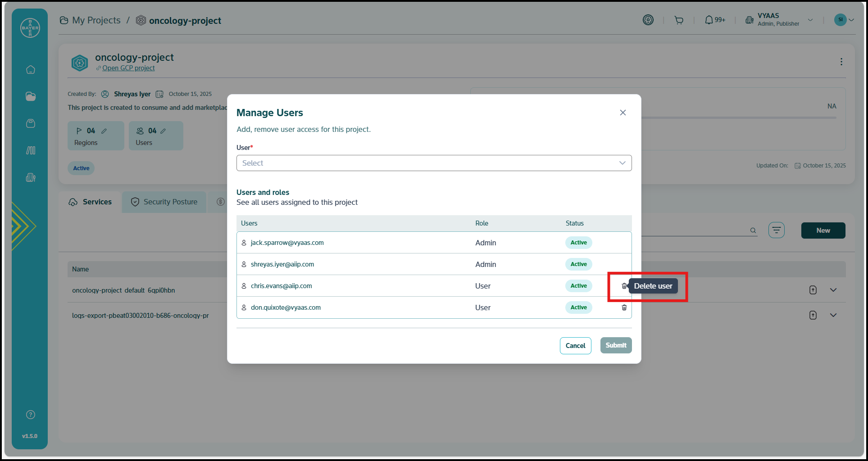
Task: Edit Users count pencil icon
Action: (x=163, y=131)
